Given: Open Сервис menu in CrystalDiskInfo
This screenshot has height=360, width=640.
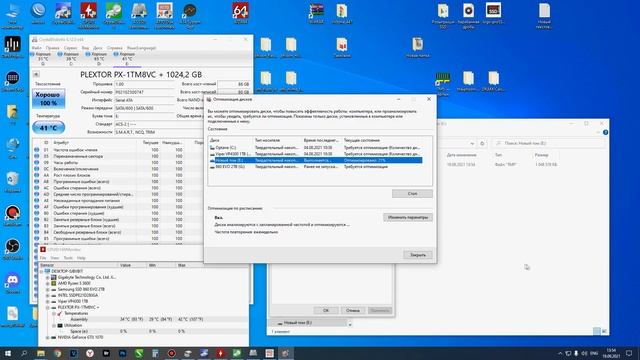Looking at the screenshot, I should (x=71, y=48).
